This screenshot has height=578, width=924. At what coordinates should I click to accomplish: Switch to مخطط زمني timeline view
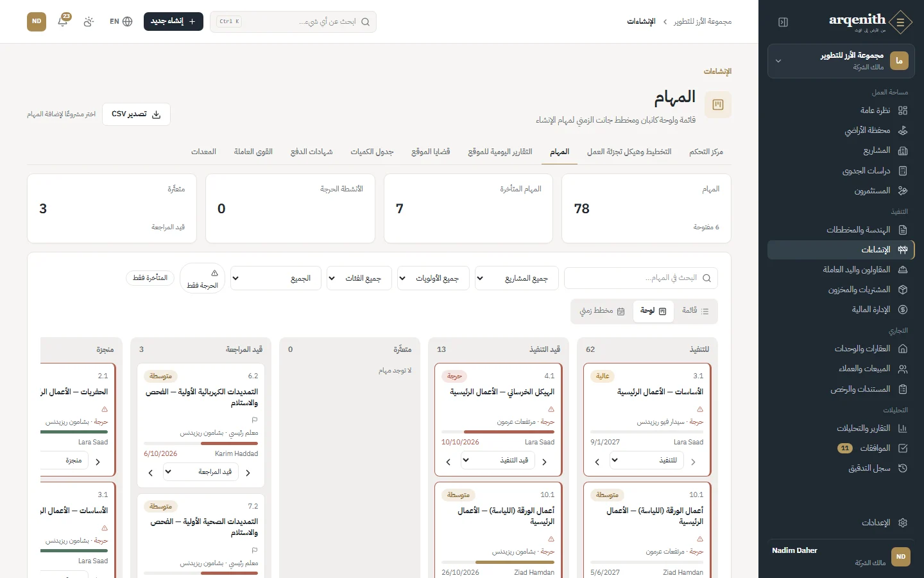click(602, 311)
